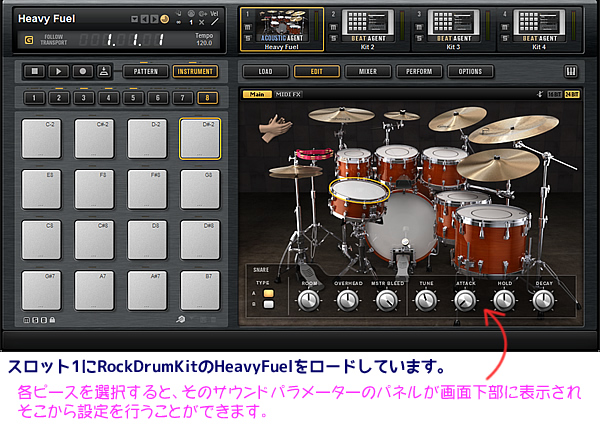Screen dimensions: 600x429
Task: Click the ROOM knob
Action: click(308, 300)
